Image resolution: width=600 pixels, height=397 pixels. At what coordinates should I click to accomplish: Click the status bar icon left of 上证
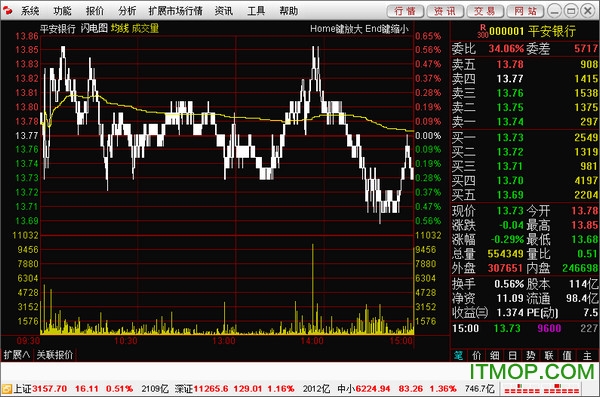(x=7, y=389)
